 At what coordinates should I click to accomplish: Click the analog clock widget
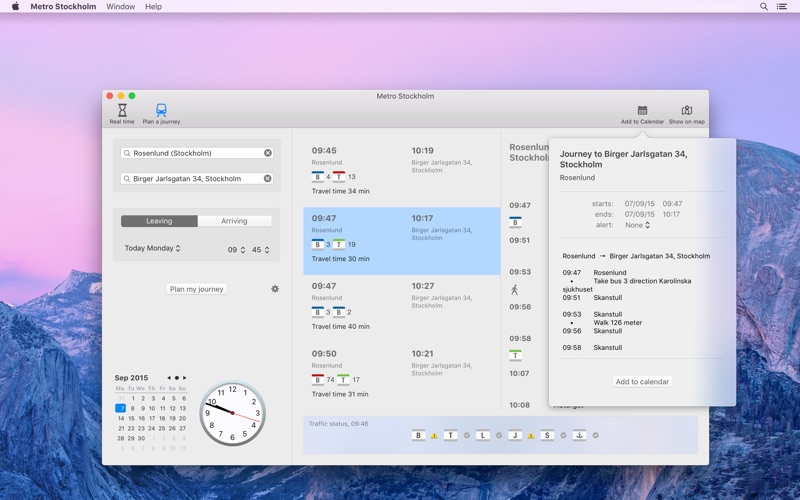coord(232,413)
